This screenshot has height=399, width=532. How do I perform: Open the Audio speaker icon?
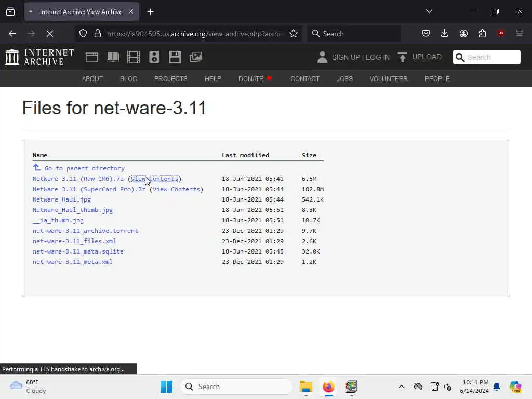[154, 57]
